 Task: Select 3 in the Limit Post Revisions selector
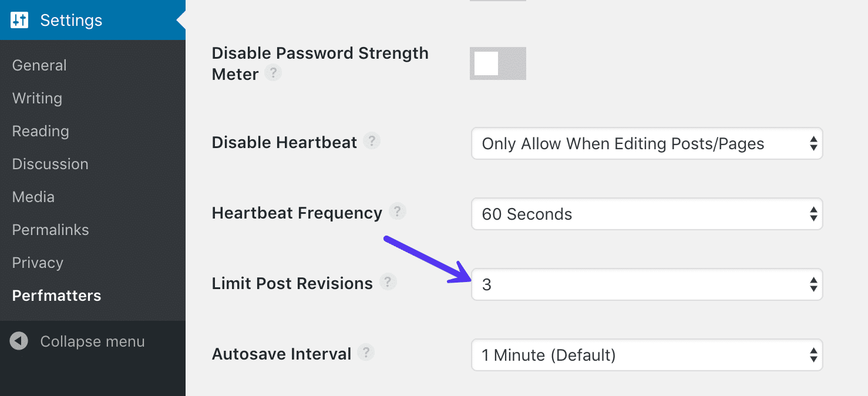[x=646, y=284]
